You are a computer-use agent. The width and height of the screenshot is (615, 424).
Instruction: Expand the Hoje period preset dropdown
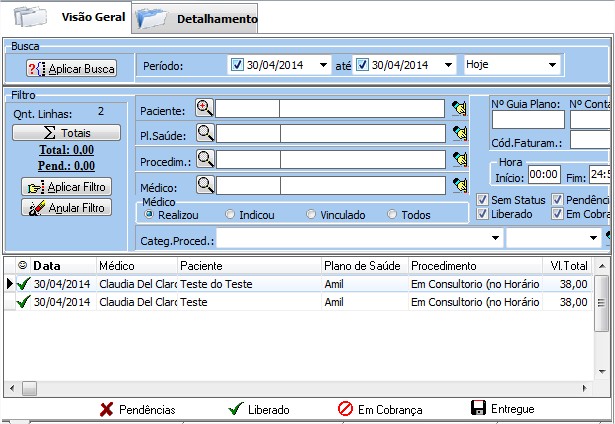point(551,65)
